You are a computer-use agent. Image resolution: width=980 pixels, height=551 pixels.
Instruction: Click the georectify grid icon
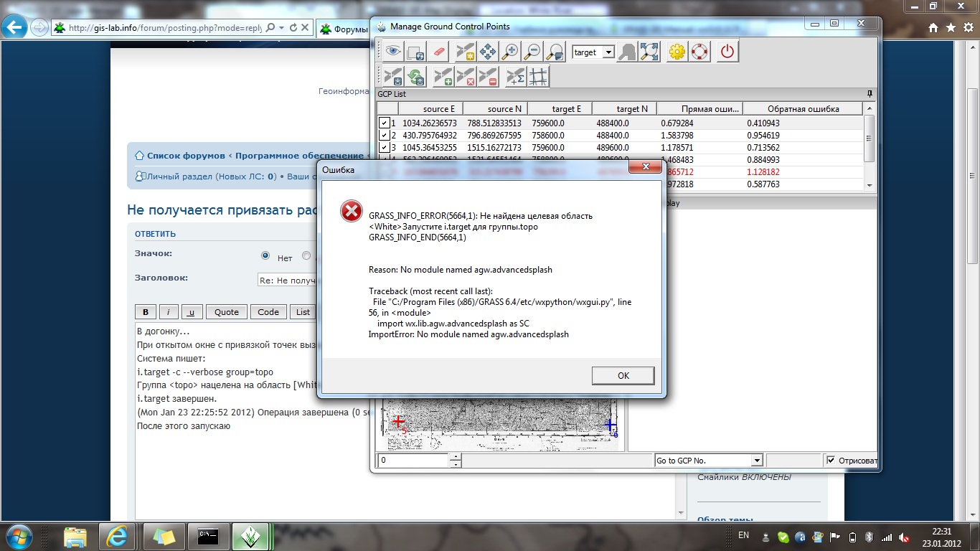[538, 77]
